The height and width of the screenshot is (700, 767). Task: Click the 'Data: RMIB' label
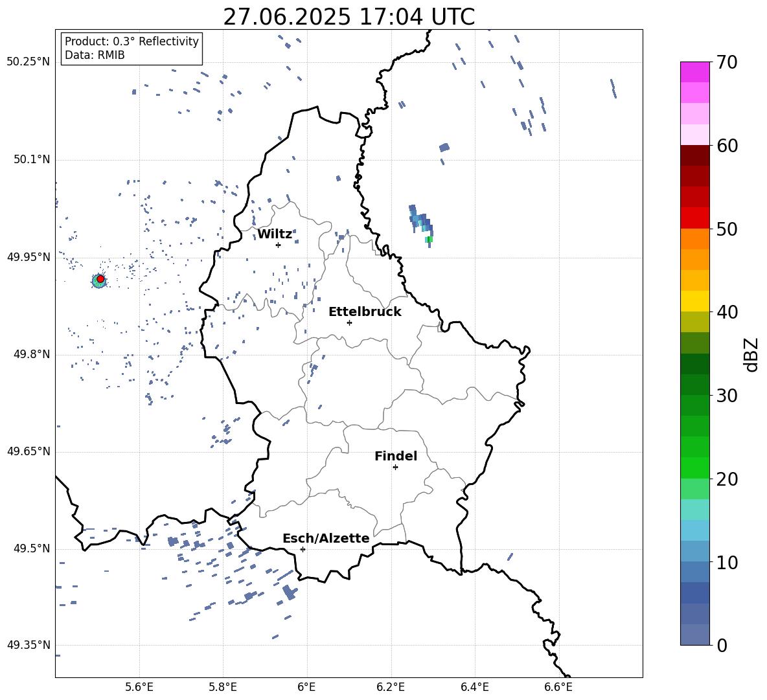tap(95, 55)
